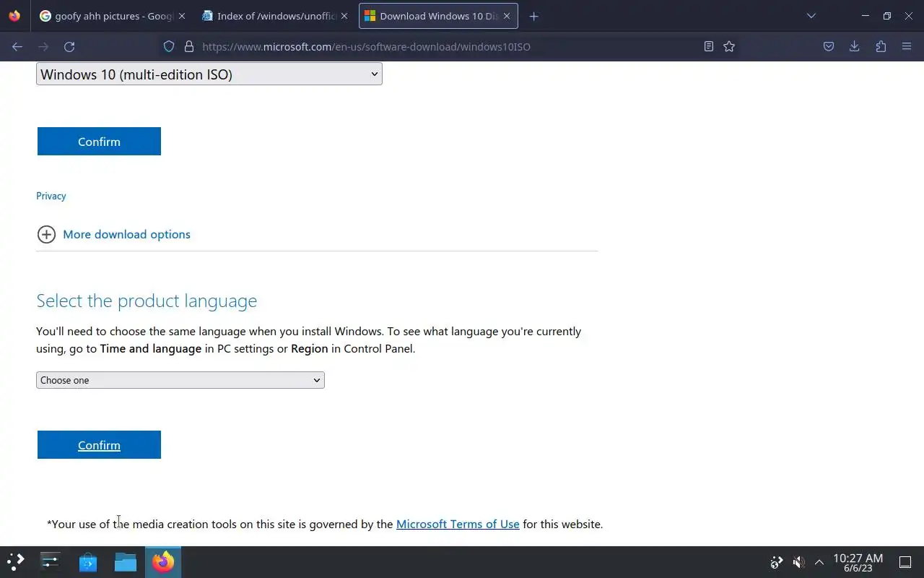Open the list all tabs dropdown
The height and width of the screenshot is (578, 924).
click(x=811, y=16)
